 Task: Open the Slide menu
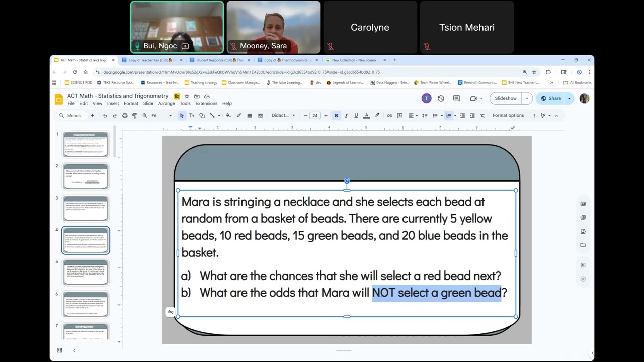tap(148, 104)
